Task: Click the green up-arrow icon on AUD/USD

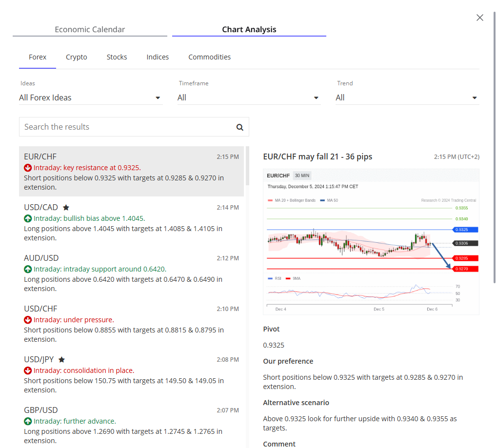Action: (x=28, y=269)
